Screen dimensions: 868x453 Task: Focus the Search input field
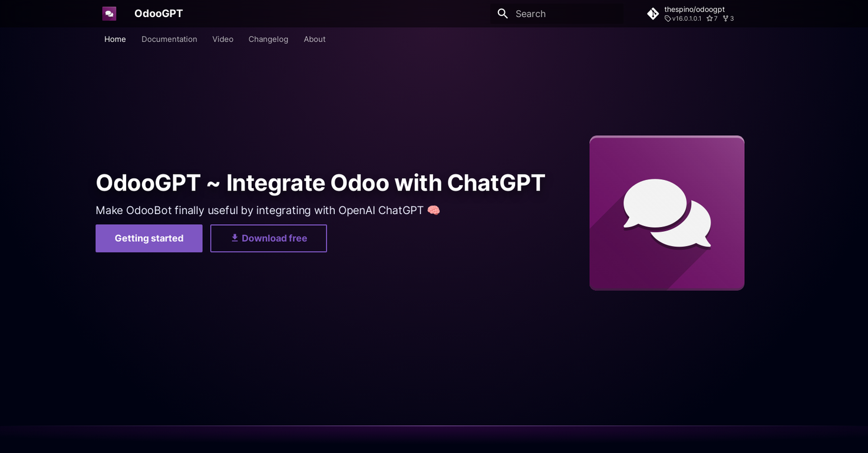[556, 14]
